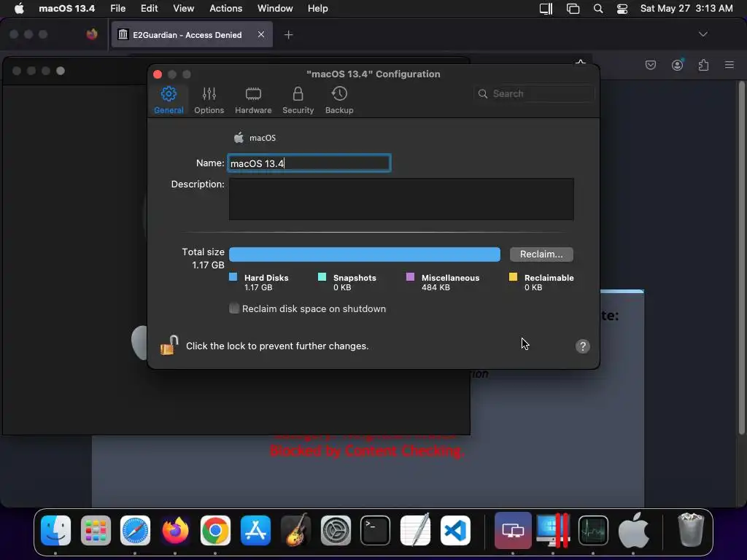This screenshot has width=747, height=560.
Task: Close the Configuration window with red button
Action: pyautogui.click(x=158, y=74)
